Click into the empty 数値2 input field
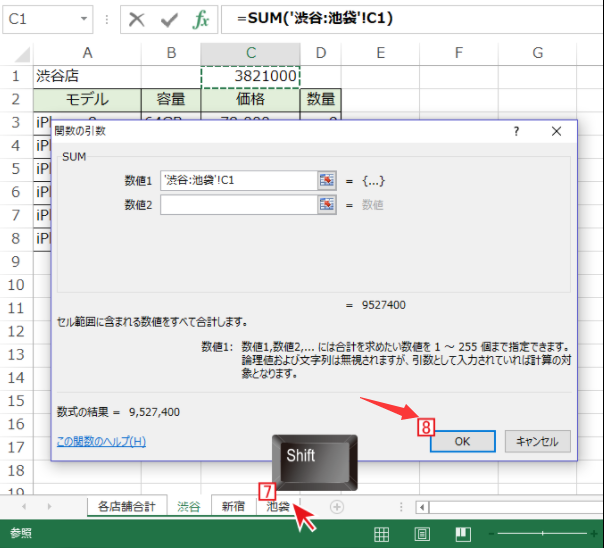This screenshot has width=604, height=548. point(239,204)
